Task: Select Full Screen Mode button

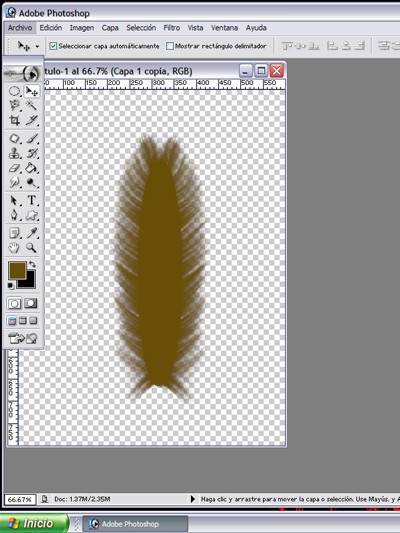Action: click(x=33, y=321)
